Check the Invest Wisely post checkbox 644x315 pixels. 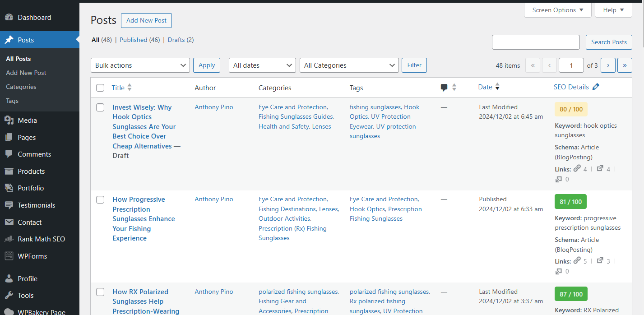pos(100,107)
